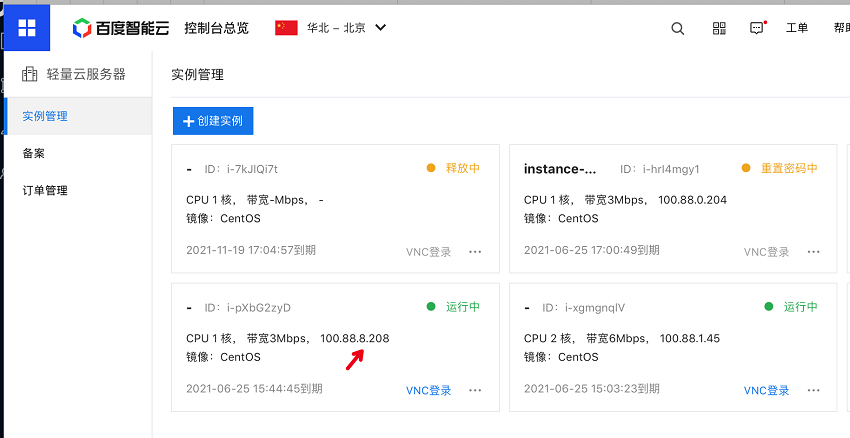Click the 创建实例 button
Screen dimensions: 850x438
tap(213, 121)
